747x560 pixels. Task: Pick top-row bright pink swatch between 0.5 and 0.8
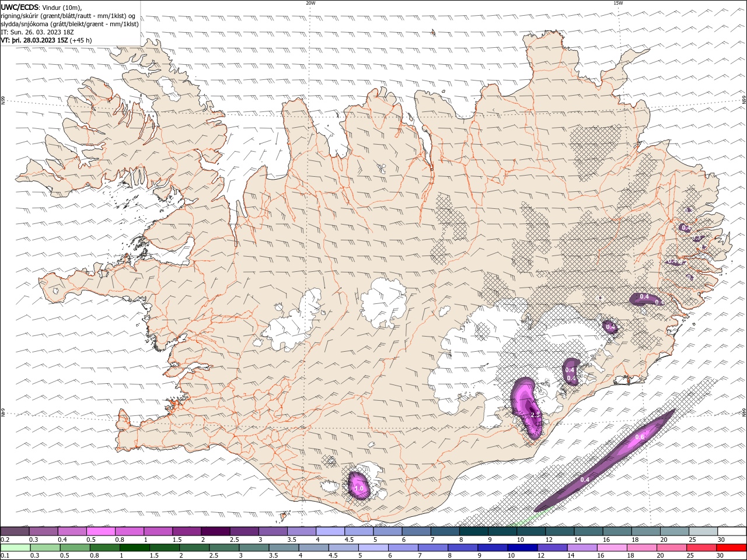(101, 531)
